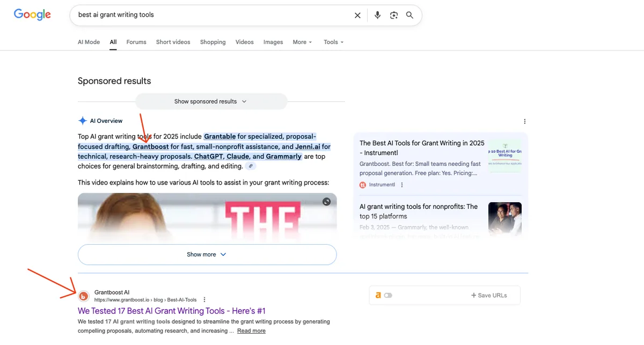The height and width of the screenshot is (345, 644).
Task: Clear the search box with the X icon
Action: click(x=357, y=16)
